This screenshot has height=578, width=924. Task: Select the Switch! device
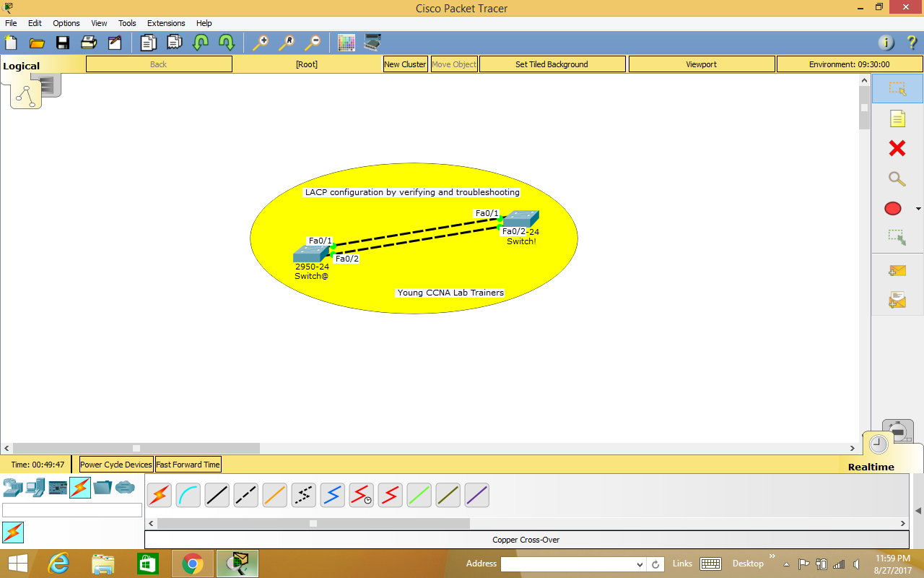click(x=521, y=219)
